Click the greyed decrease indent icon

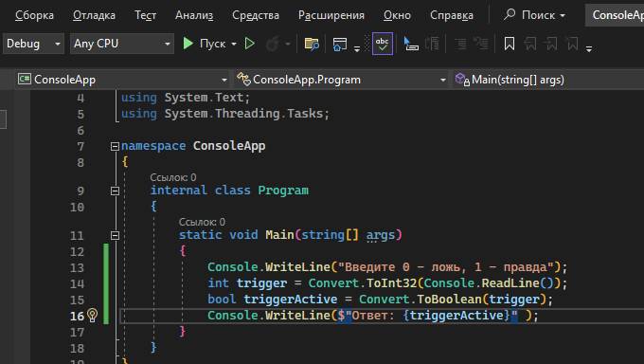point(460,44)
